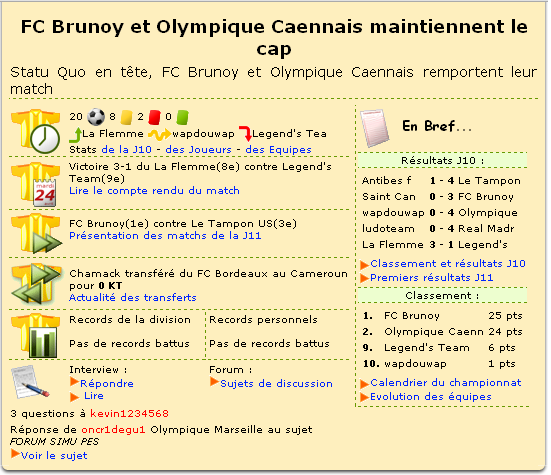Click the jersey with bar chart icon
The width and height of the screenshot is (551, 475).
[x=35, y=336]
